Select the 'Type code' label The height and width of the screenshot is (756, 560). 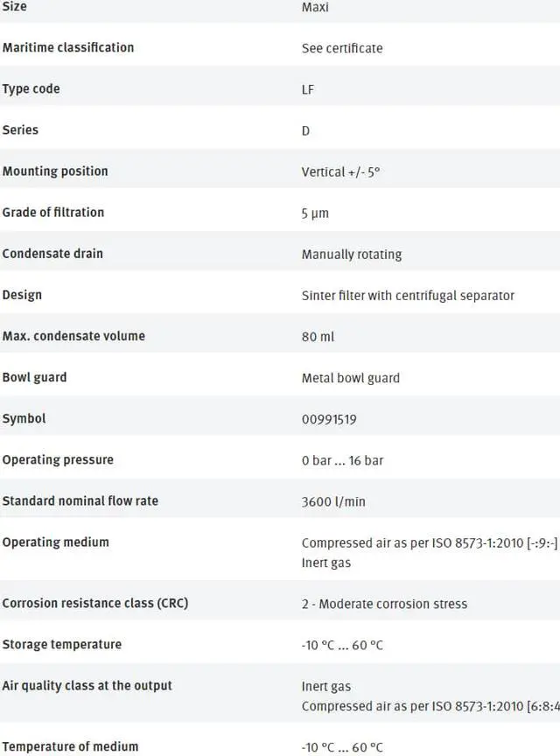[x=31, y=88]
